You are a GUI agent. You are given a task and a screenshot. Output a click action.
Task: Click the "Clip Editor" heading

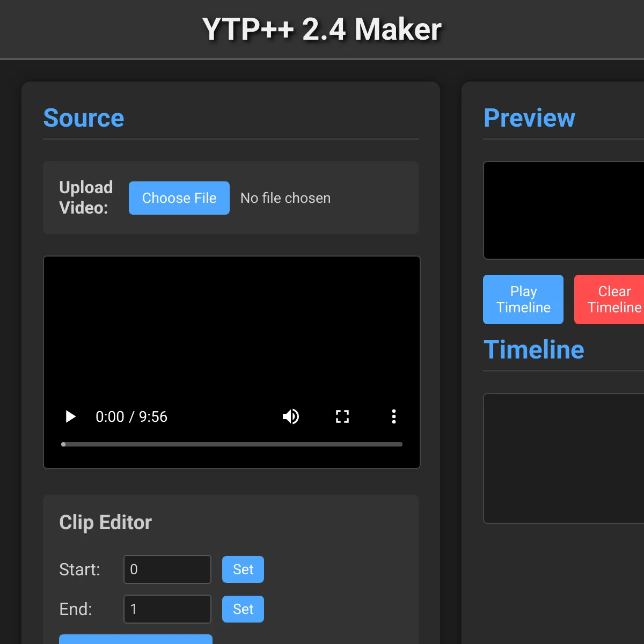[106, 522]
